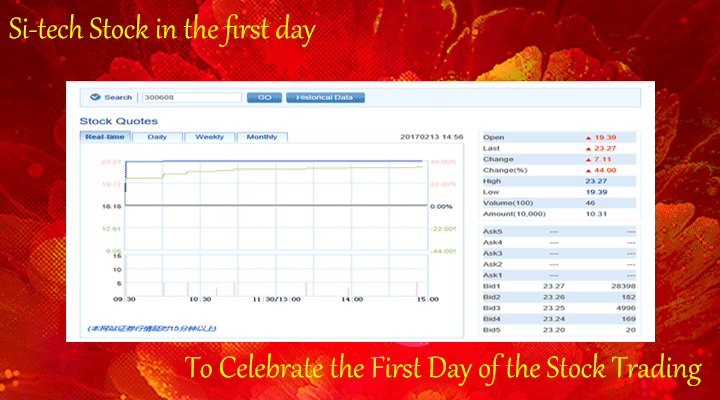Click the 15:00 time axis label
Screen dimensions: 720x400
pyautogui.click(x=428, y=299)
